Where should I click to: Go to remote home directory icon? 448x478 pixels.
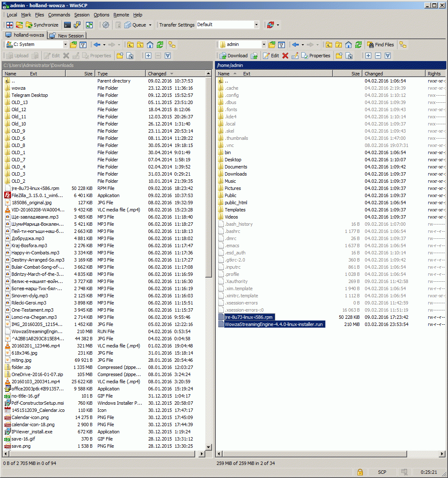coord(349,45)
